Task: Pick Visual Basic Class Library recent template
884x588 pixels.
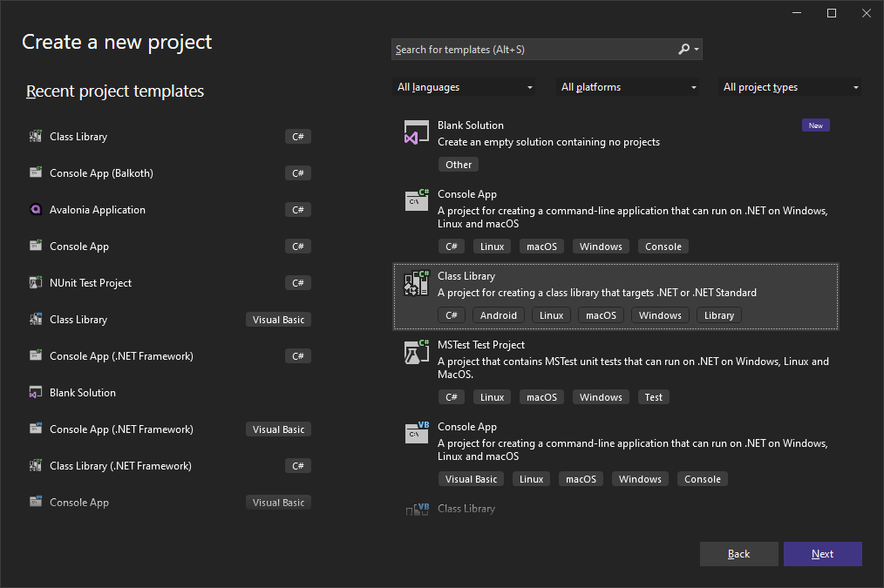Action: (78, 320)
